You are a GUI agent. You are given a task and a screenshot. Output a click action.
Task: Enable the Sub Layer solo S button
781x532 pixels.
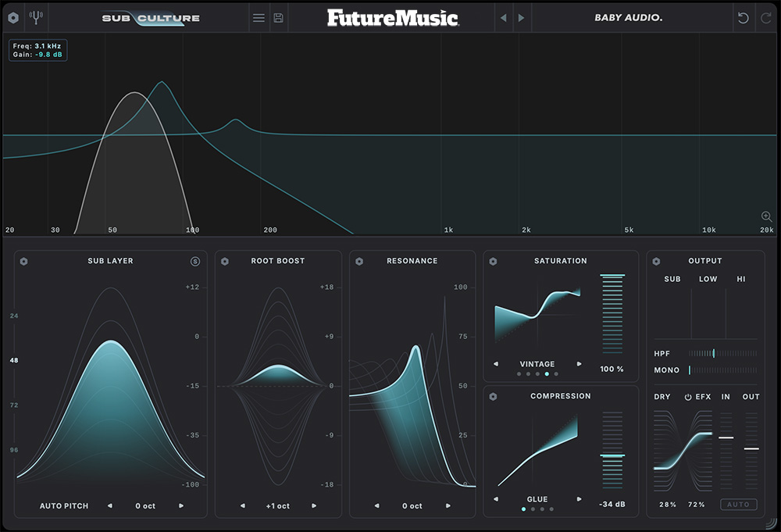195,261
